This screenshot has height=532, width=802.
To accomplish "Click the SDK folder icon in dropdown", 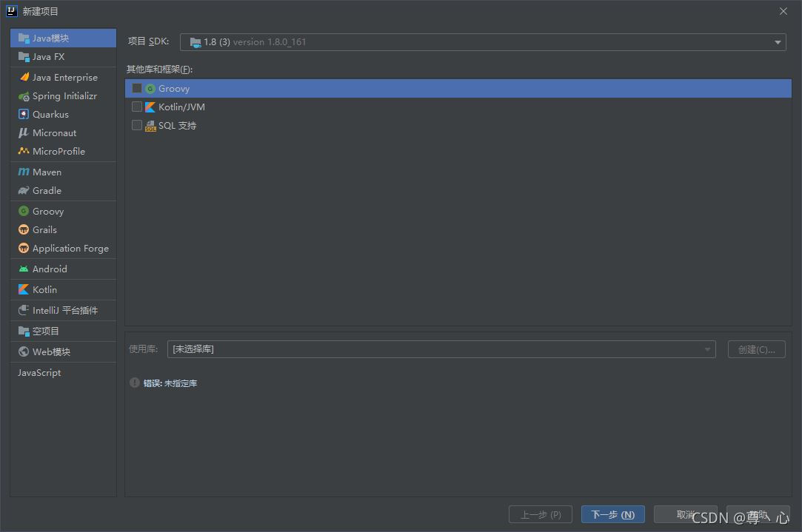I will click(196, 42).
